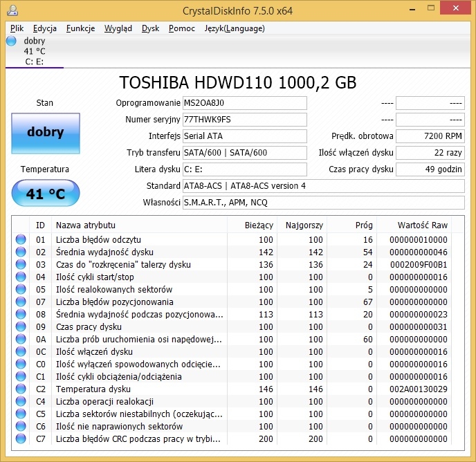Screen dimensions: 476x462
Task: Click the CrystalDiskInfo app icon in title bar
Action: tap(12, 10)
